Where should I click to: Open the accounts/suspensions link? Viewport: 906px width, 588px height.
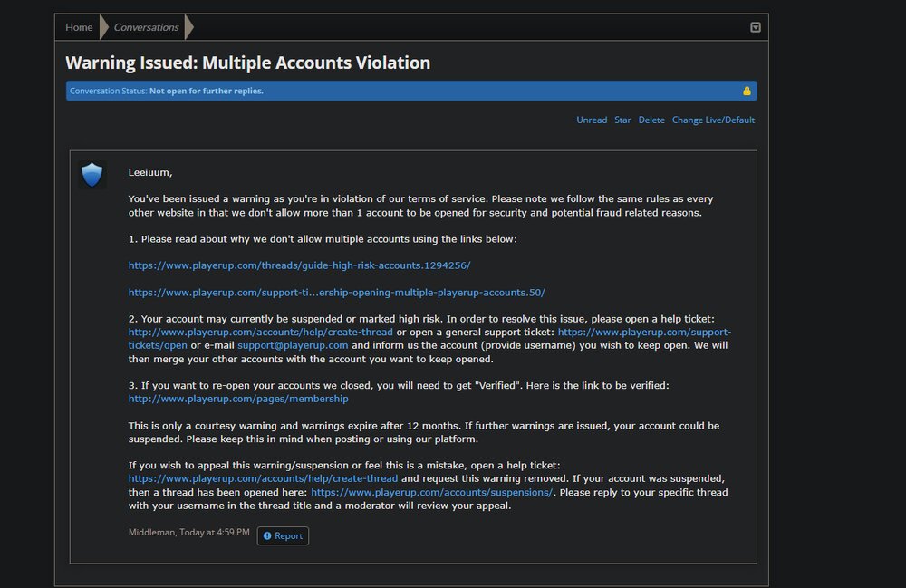coord(431,493)
